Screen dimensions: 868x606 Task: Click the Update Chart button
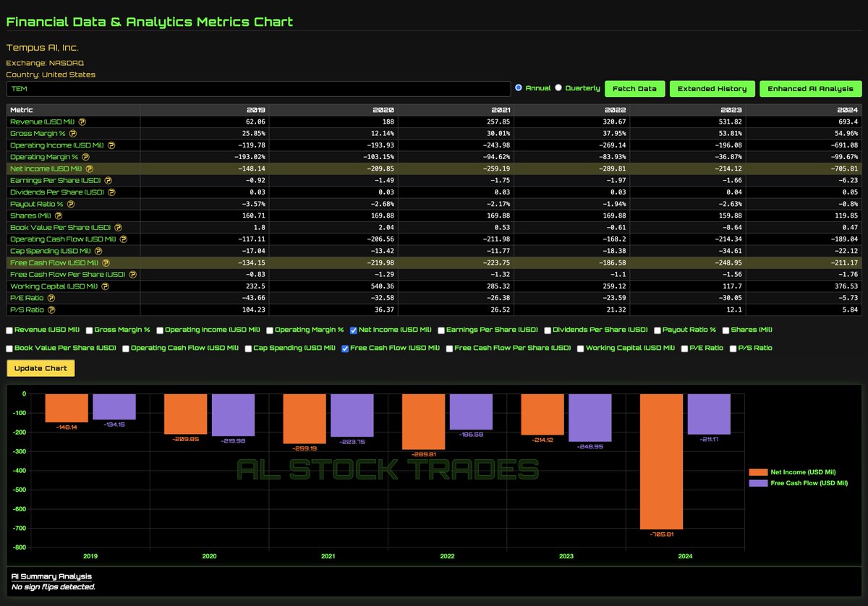41,368
